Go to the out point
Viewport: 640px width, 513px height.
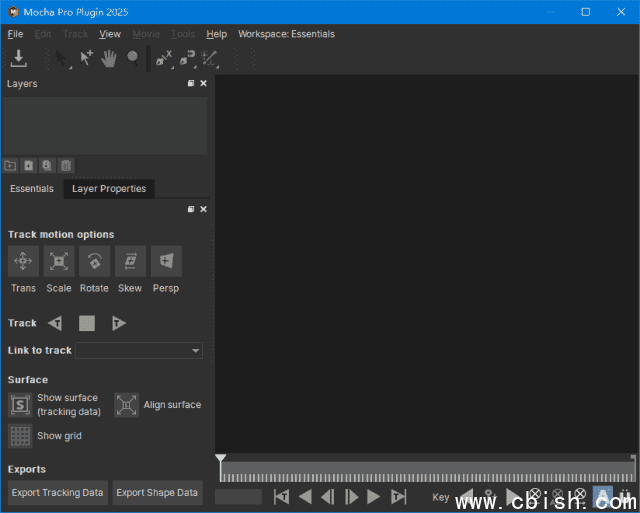(x=398, y=497)
